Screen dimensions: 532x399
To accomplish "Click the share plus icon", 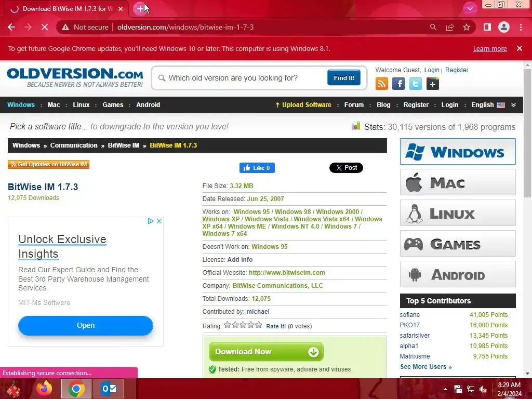I will coord(433,84).
